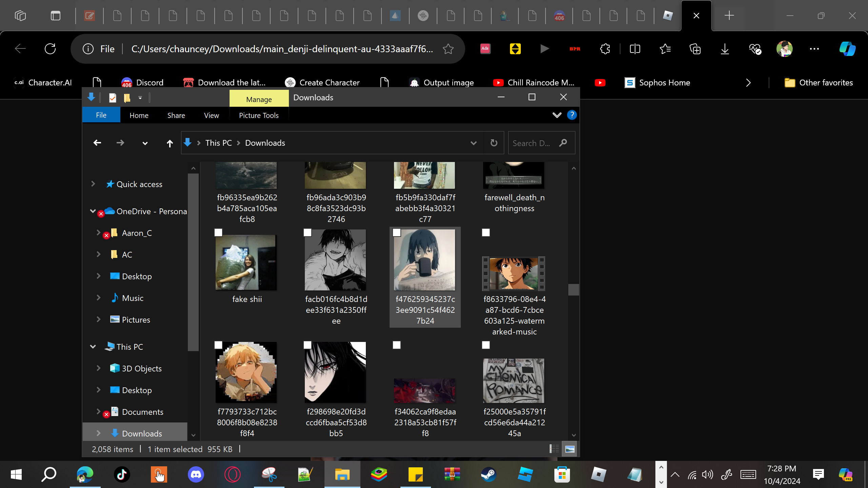Expand the 3D Objects node
868x488 pixels.
pos(98,368)
